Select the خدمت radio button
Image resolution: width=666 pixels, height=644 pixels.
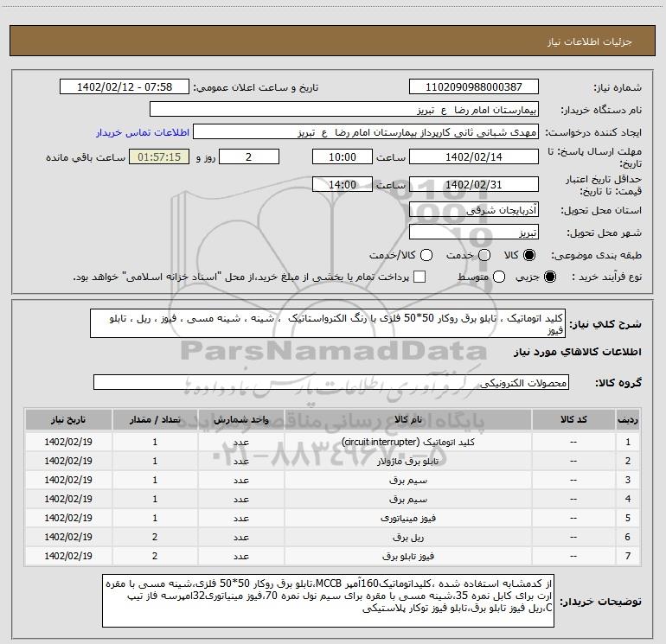[x=484, y=255]
